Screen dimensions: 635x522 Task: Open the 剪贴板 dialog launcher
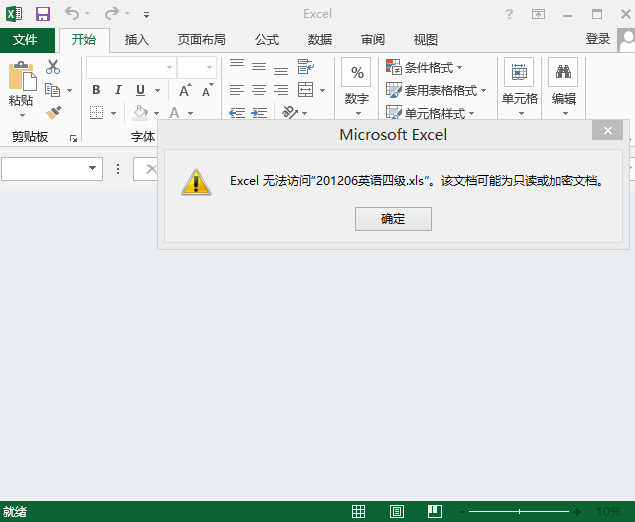pos(73,139)
